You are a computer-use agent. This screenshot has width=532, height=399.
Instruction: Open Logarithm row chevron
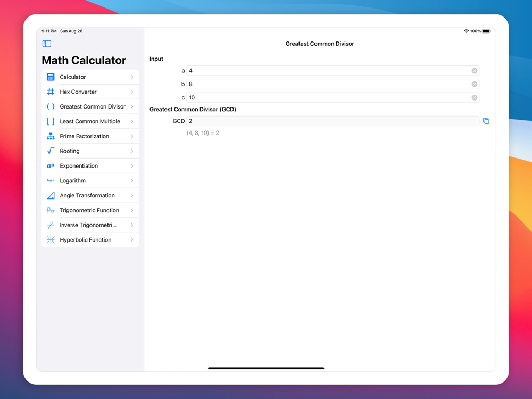tap(132, 180)
